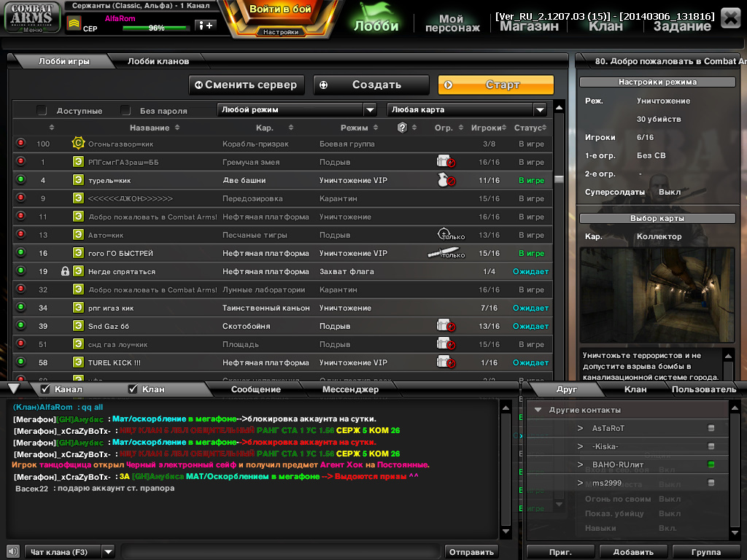Image resolution: width=747 pixels, height=560 pixels.
Task: Click the room type icon of room 9
Action: [x=78, y=198]
